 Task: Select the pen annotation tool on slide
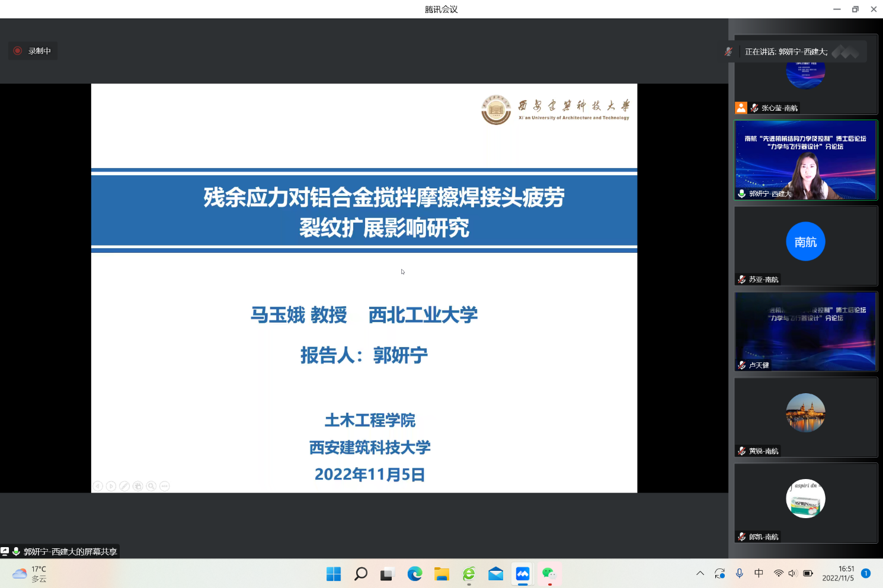point(124,486)
